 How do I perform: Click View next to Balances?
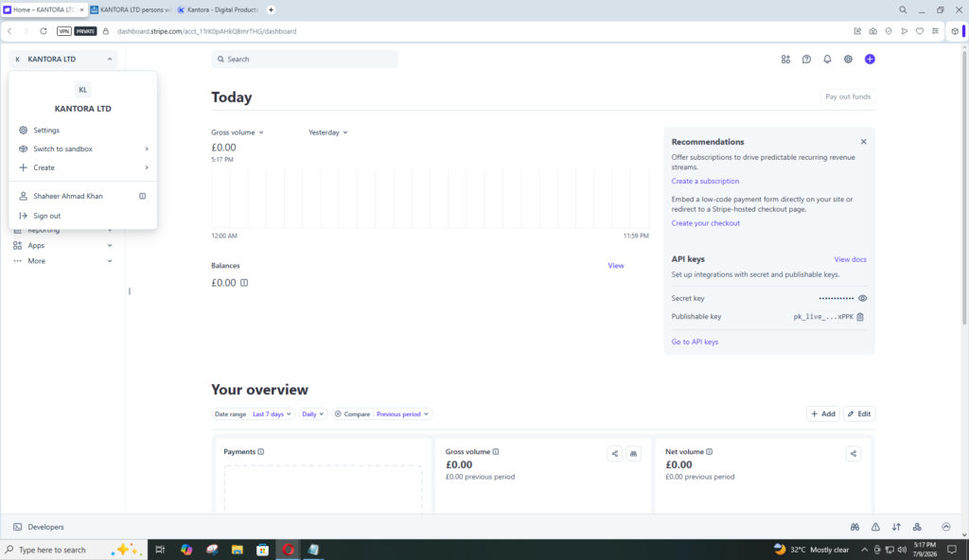[x=615, y=266]
